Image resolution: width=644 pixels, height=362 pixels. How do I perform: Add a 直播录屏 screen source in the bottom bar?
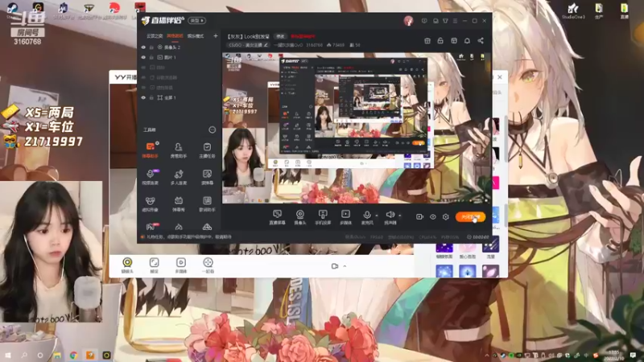coord(277,217)
